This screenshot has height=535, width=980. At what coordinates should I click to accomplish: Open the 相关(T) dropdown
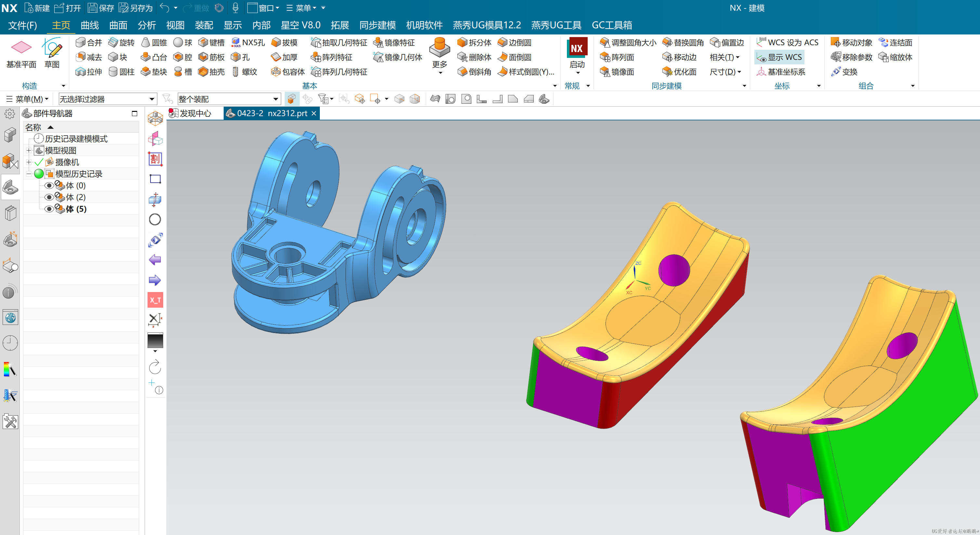[725, 57]
